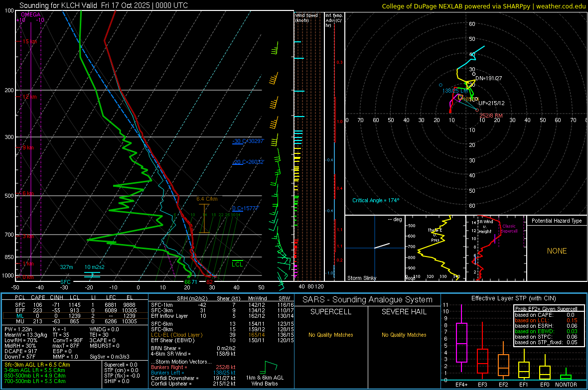Click 'SARS - Sounding Analogue System' heading
The width and height of the screenshot is (588, 390).
368,300
